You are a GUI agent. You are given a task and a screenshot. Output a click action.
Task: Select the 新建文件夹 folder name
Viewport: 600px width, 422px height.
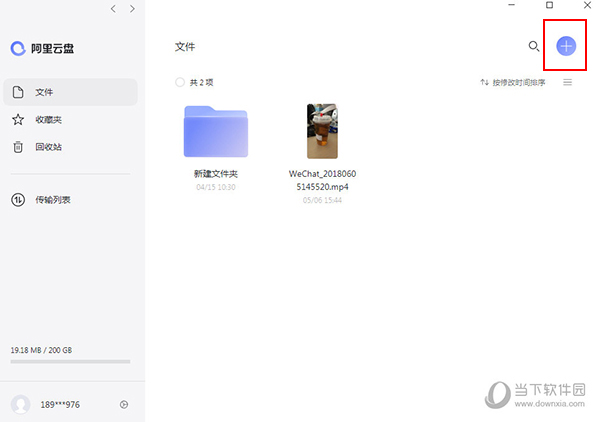click(x=216, y=174)
